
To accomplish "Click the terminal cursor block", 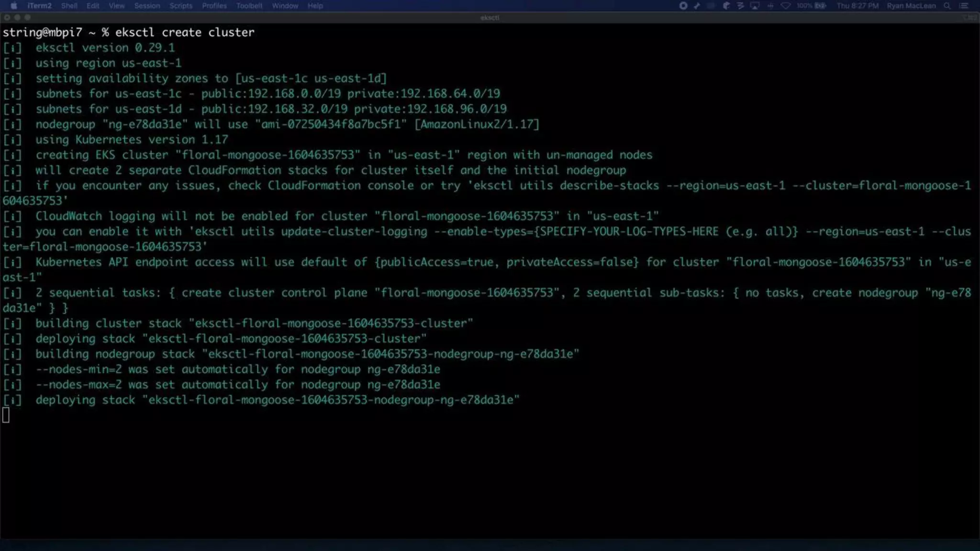I will tap(6, 415).
